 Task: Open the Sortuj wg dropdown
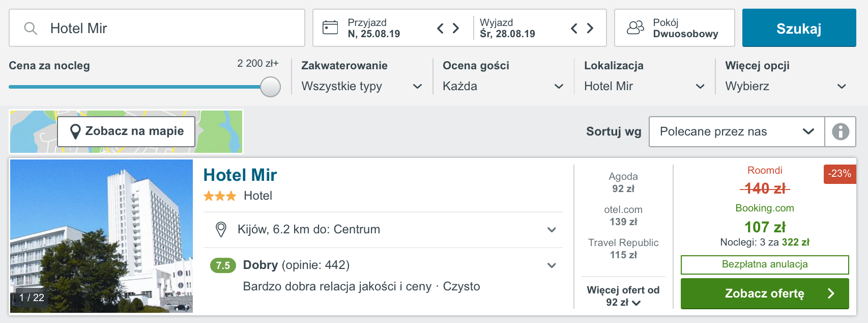click(737, 131)
